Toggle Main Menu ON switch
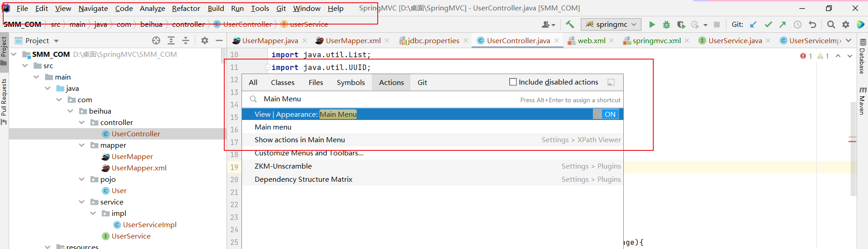The height and width of the screenshot is (249, 868). click(605, 114)
